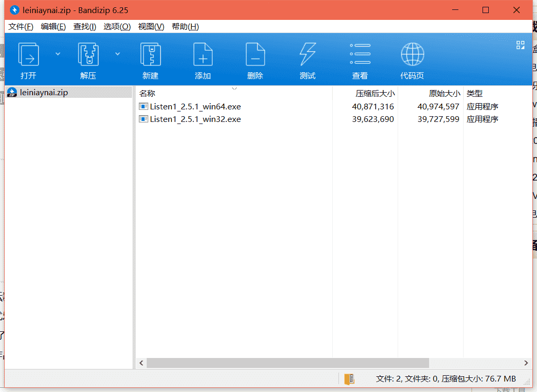Sort by the 类型 column header
The width and height of the screenshot is (537, 392).
click(474, 93)
